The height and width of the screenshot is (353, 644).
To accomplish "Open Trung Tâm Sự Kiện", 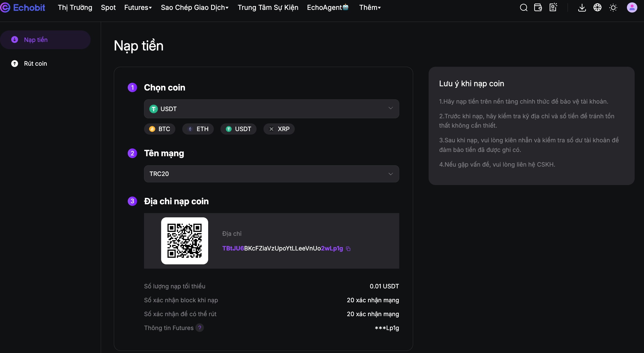I will coord(268,7).
